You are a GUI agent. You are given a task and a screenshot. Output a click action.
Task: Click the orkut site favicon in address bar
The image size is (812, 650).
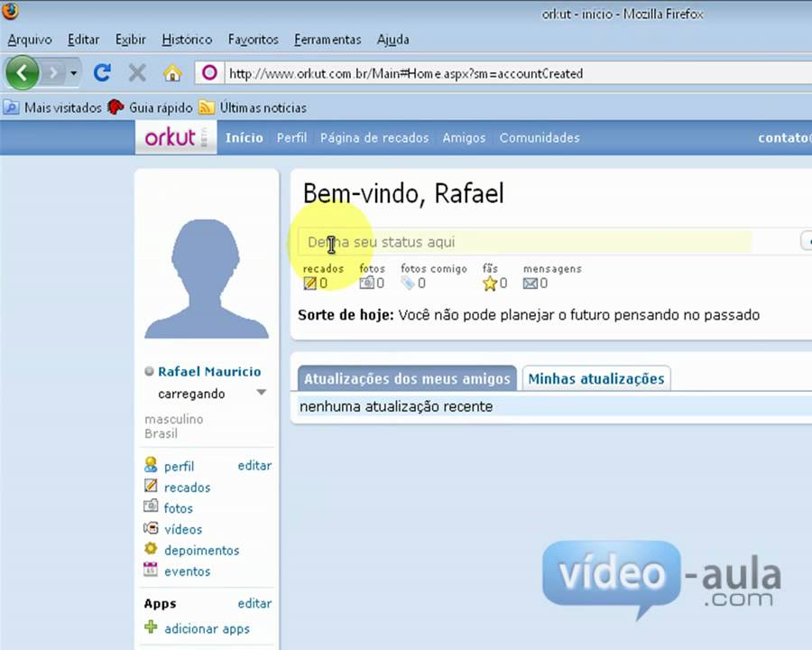point(209,73)
